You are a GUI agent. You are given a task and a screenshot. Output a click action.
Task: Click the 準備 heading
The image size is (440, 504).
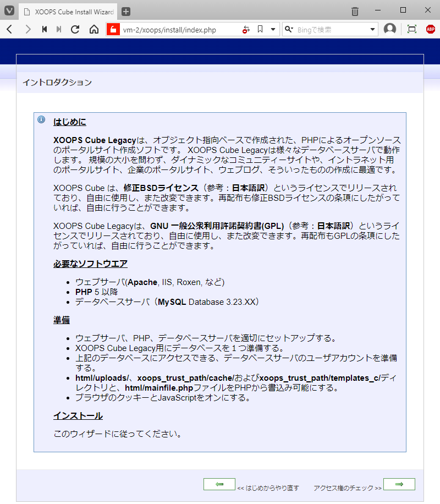(x=62, y=320)
